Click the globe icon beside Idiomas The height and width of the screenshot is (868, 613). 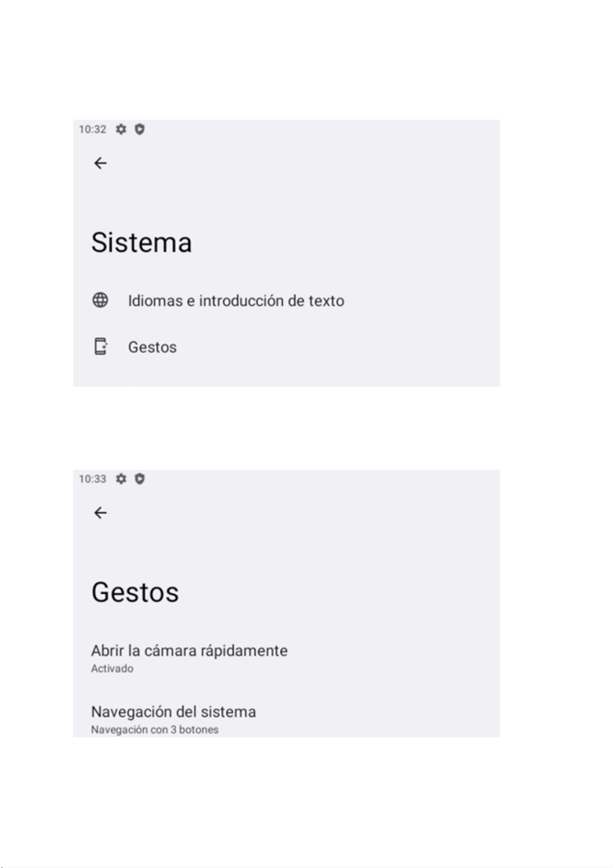click(101, 300)
